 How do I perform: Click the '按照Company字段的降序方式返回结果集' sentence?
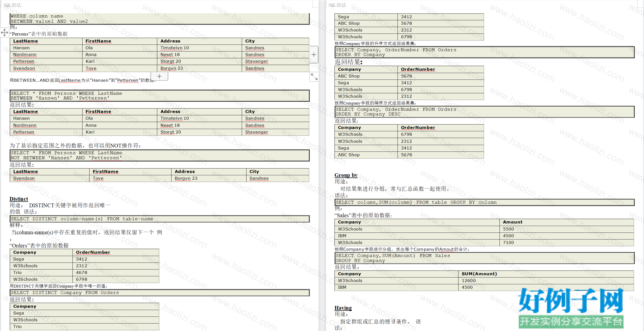375,103
